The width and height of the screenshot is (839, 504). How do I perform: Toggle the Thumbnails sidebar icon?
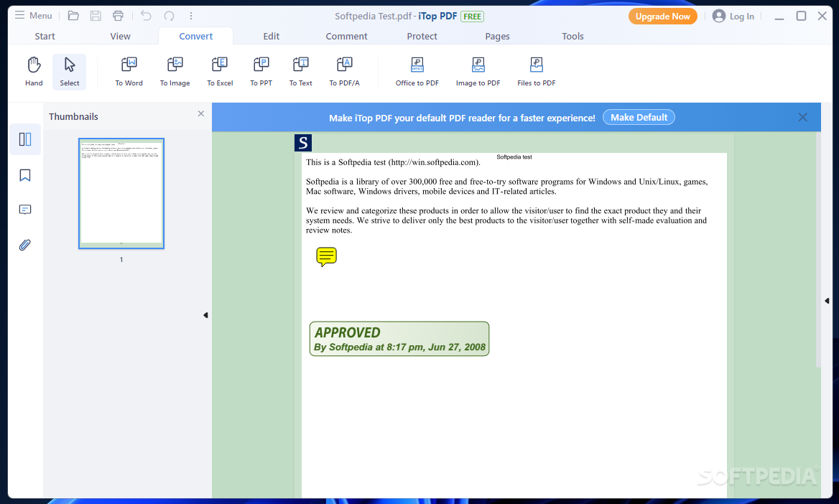(25, 139)
